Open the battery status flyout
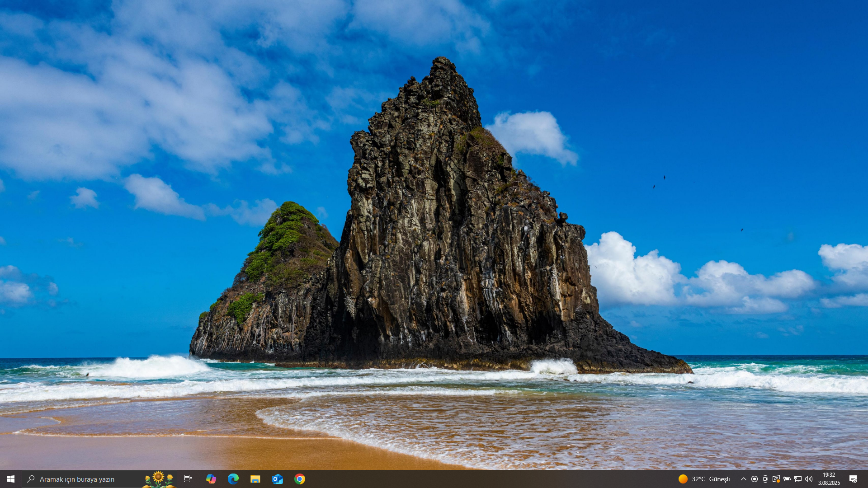 pyautogui.click(x=787, y=479)
